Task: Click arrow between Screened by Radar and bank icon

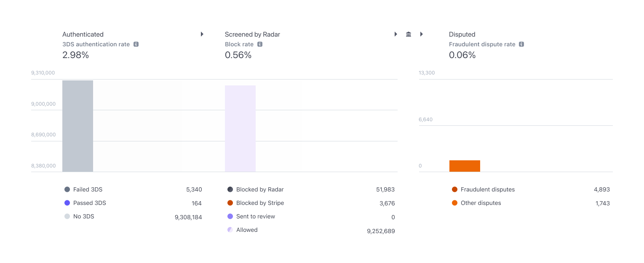Action: point(395,34)
